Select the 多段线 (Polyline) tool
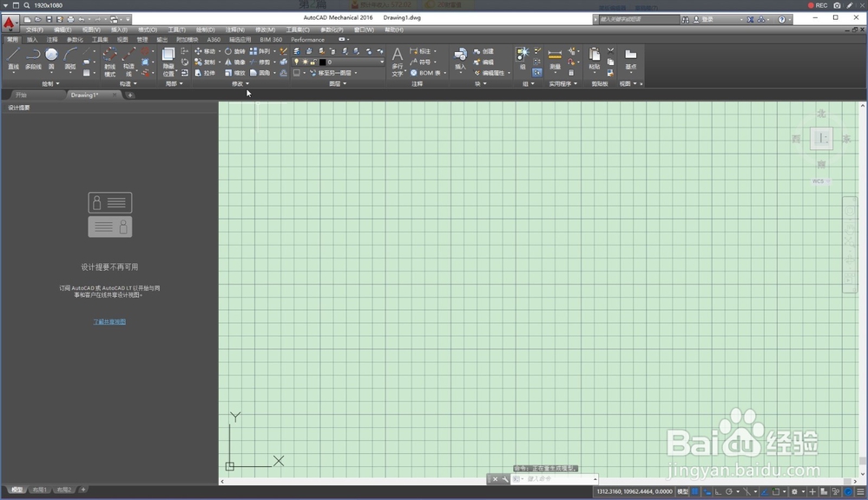The height and width of the screenshot is (500, 868). click(33, 59)
